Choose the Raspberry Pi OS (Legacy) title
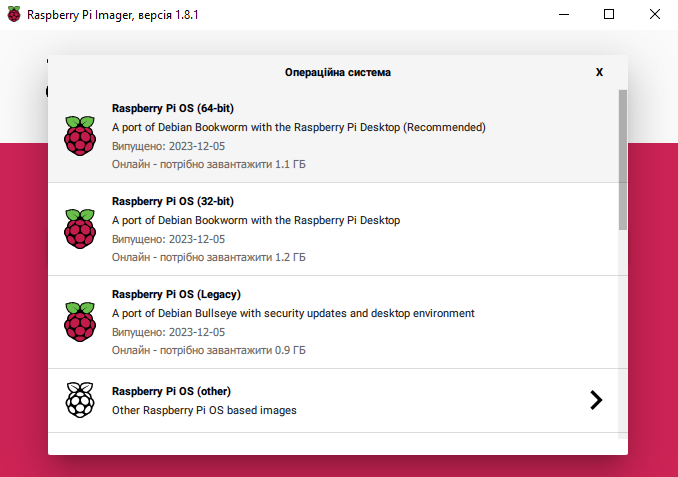 (x=176, y=294)
